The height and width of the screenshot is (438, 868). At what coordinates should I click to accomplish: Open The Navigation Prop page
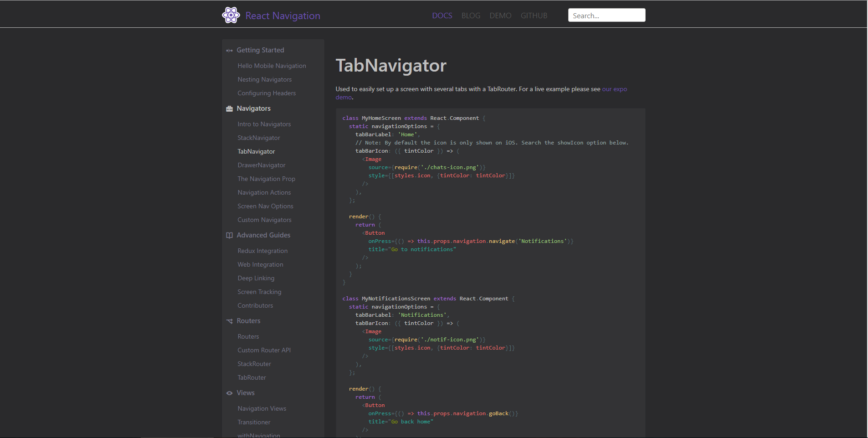266,179
